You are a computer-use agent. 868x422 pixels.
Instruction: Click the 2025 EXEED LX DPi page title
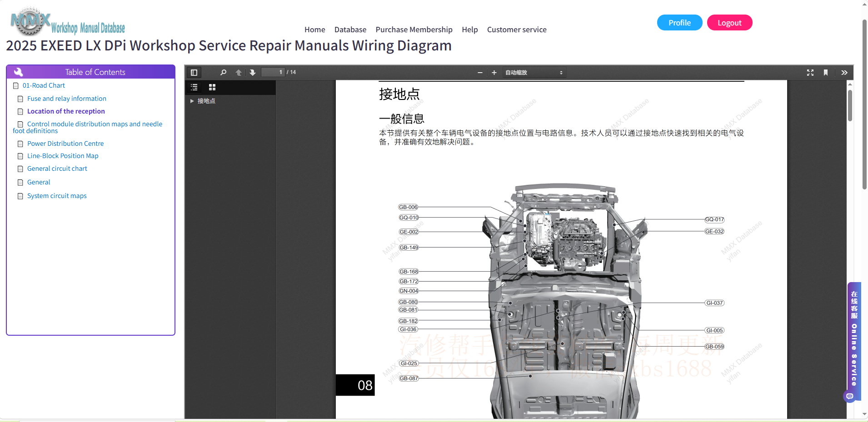[x=229, y=45]
